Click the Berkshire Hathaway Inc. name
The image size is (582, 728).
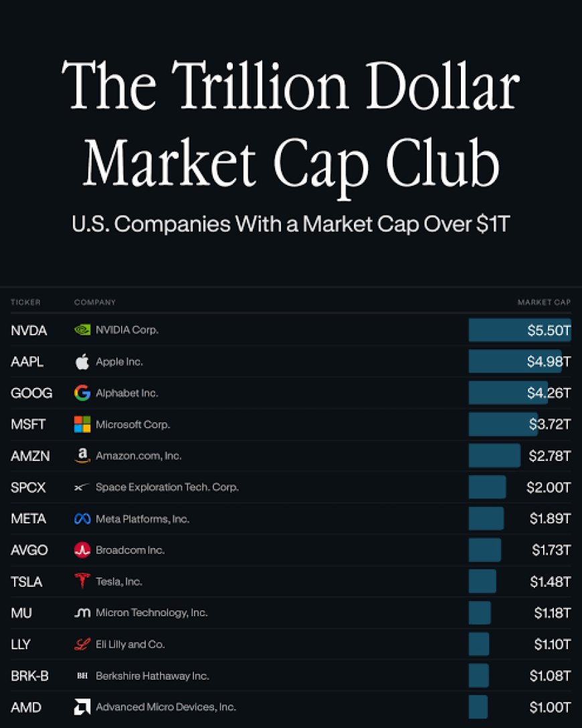(x=153, y=676)
